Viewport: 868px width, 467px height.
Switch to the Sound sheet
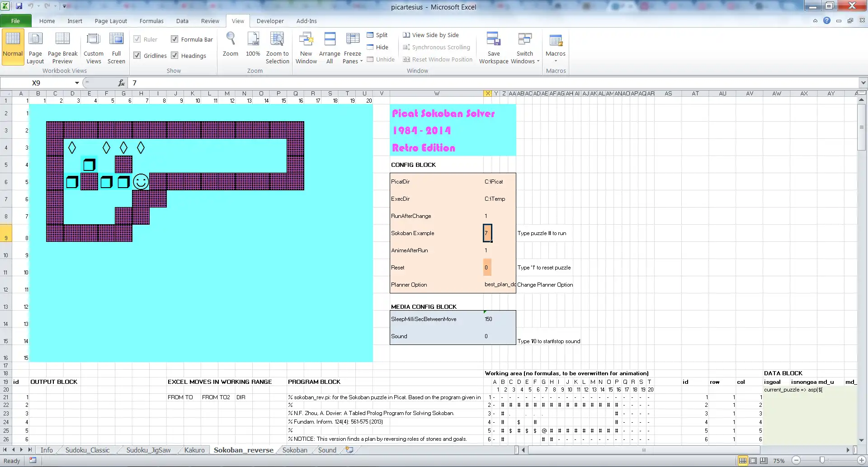[x=327, y=450]
